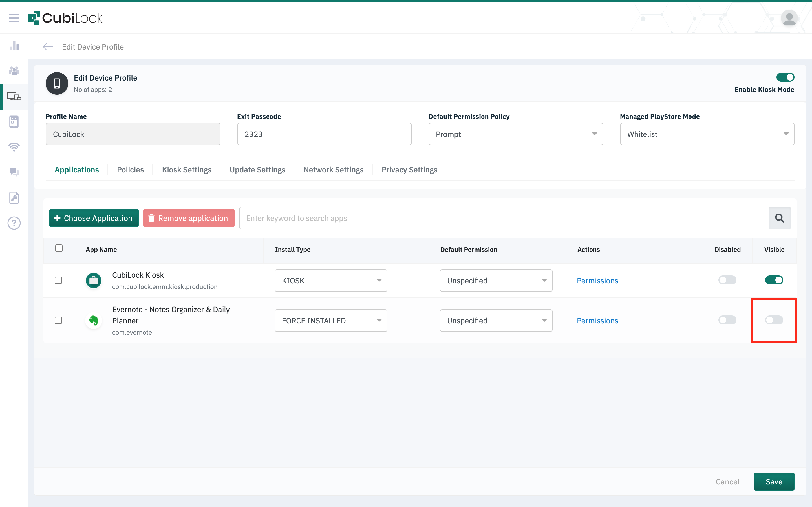Switch to the Privacy Settings tab
Image resolution: width=812 pixels, height=507 pixels.
[409, 170]
